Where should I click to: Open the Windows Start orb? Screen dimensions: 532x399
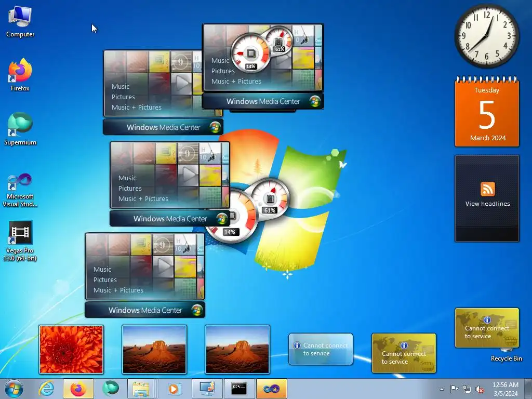tap(14, 389)
